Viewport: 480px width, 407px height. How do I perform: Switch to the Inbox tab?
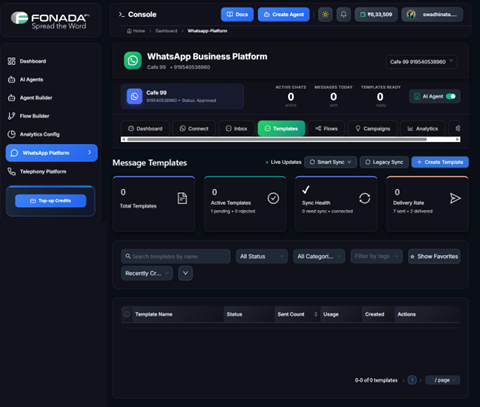236,128
